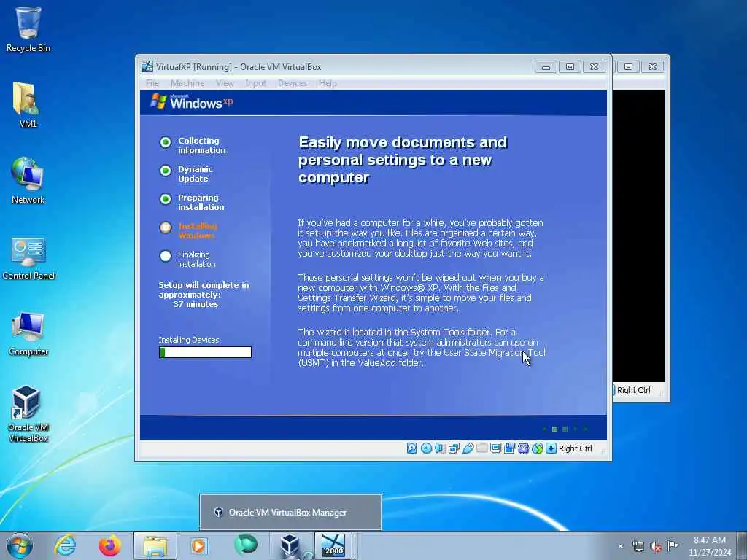
Task: Select the VM1 folder on desktop
Action: click(28, 105)
